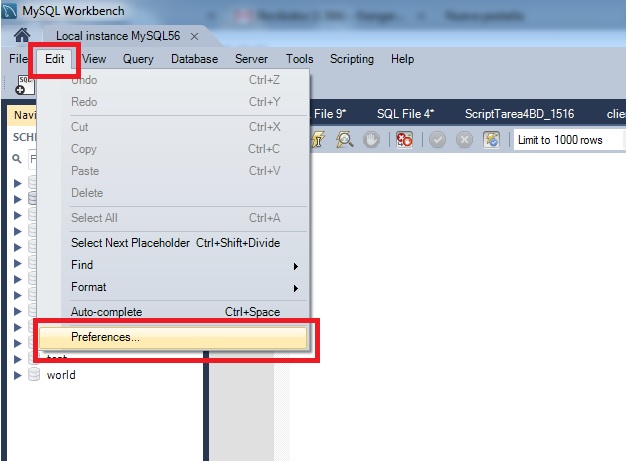Viewport: 627px width, 461px height.
Task: Click Cut in Edit menu
Action: [x=173, y=127]
